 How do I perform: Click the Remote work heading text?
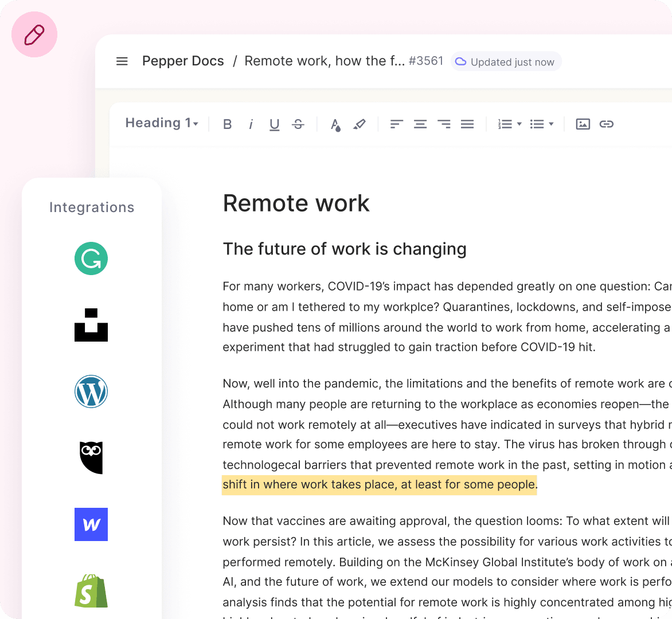pyautogui.click(x=296, y=203)
